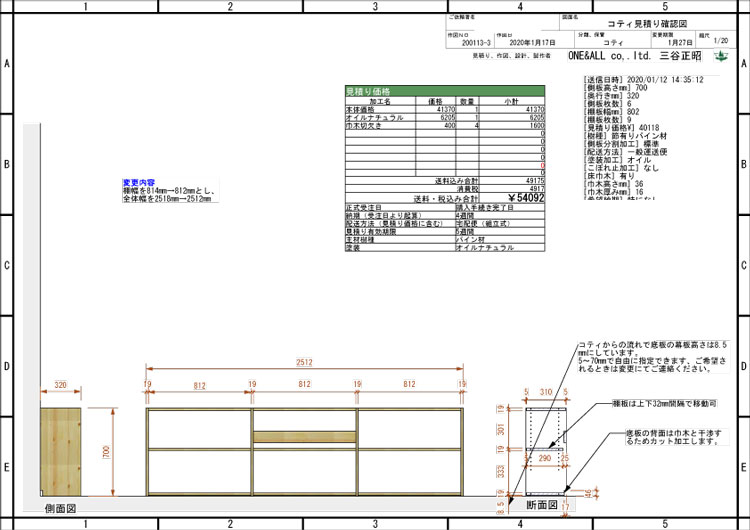Click the 断面図 view label
This screenshot has width=750, height=530.
click(x=541, y=506)
